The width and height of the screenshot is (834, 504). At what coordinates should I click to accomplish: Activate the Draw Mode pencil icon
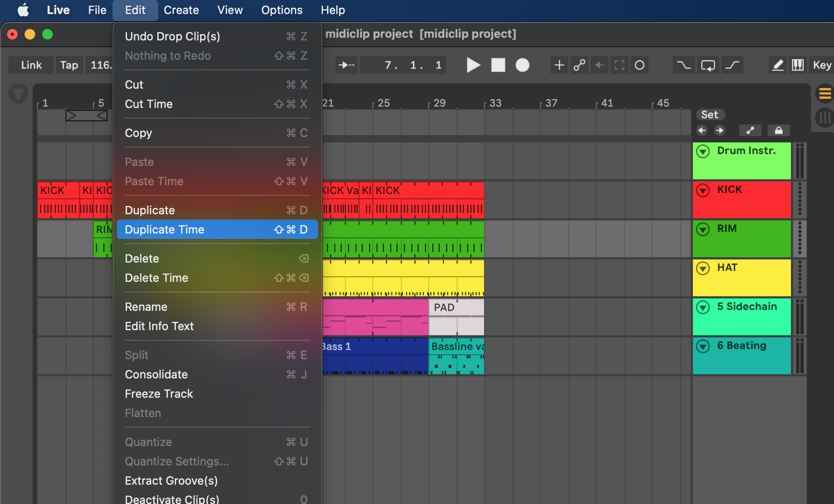[x=777, y=65]
